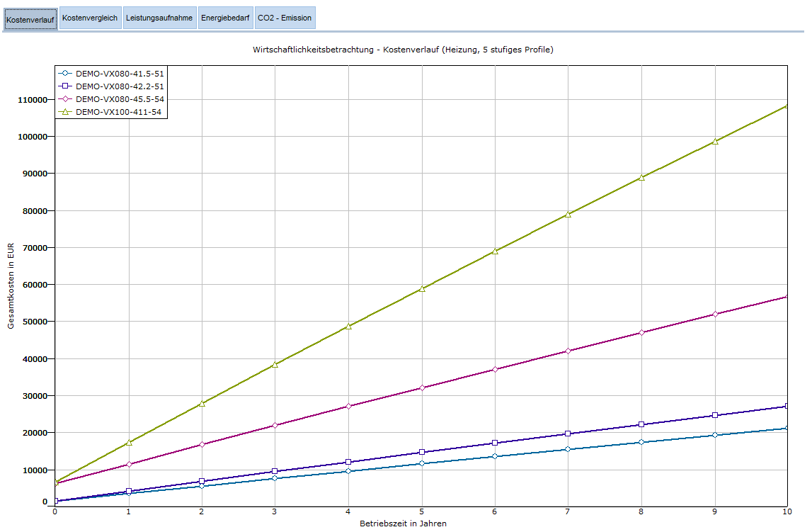Click the teal circle data point at year 6
This screenshot has width=812, height=532.
click(x=495, y=456)
